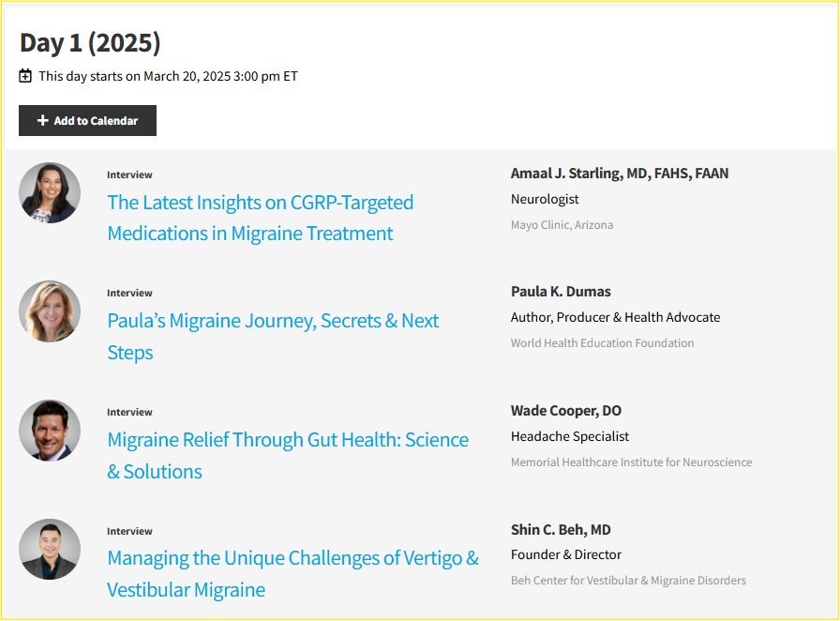Open The Latest Insights on CGRP-Targeted Medications link
This screenshot has height=621, width=840.
(x=261, y=218)
